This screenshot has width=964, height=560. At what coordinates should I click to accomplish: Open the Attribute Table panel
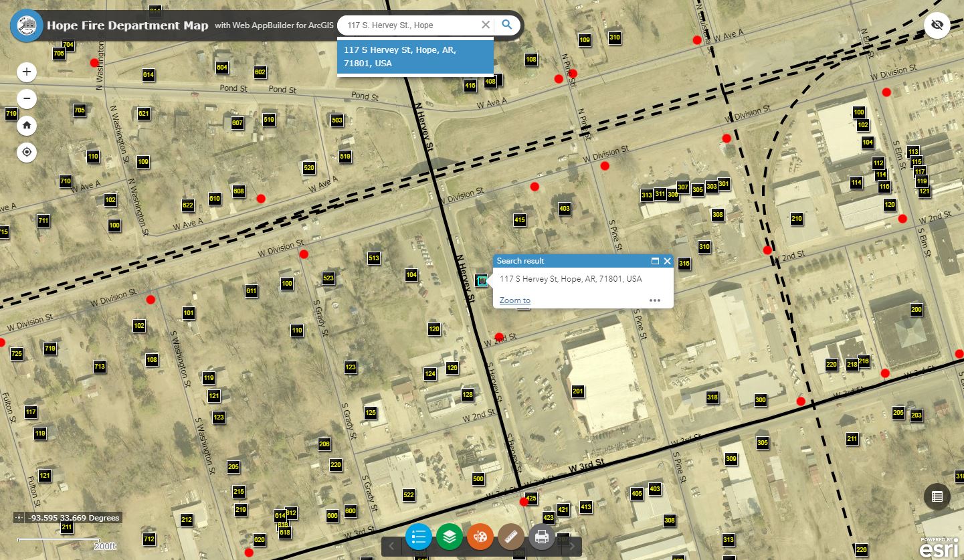936,496
